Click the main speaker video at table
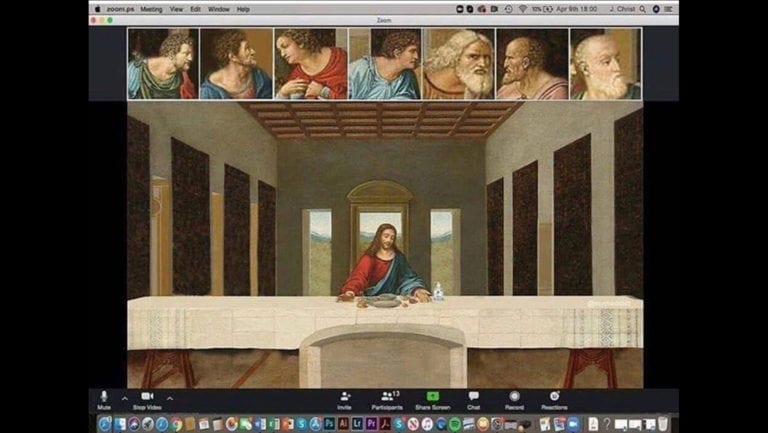 pyautogui.click(x=385, y=245)
